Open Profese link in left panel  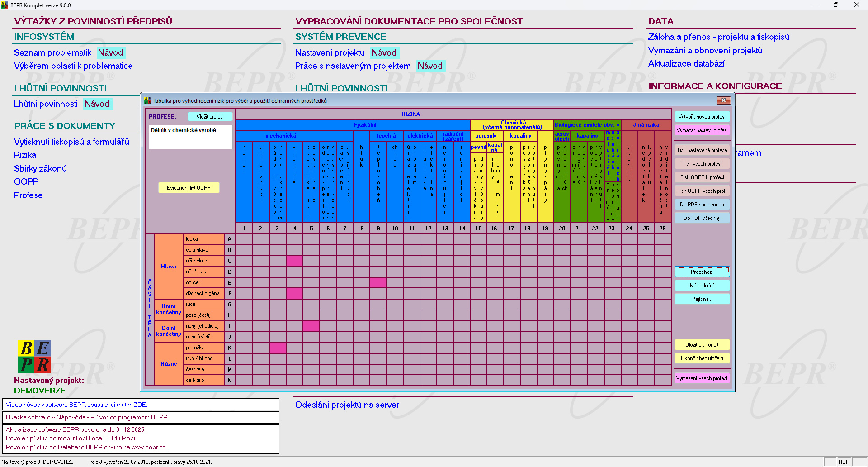point(28,195)
